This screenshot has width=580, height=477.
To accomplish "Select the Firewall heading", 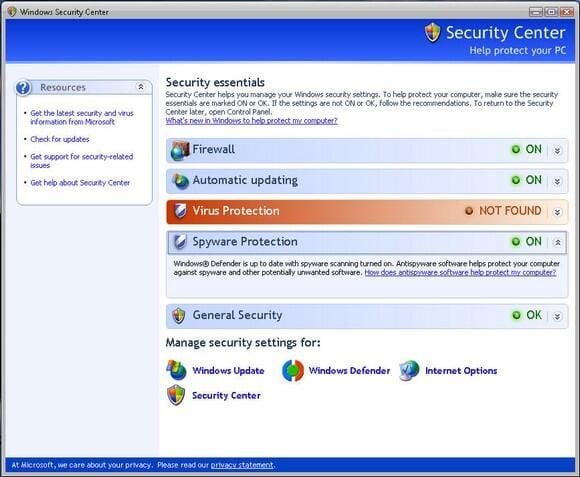I will point(213,149).
